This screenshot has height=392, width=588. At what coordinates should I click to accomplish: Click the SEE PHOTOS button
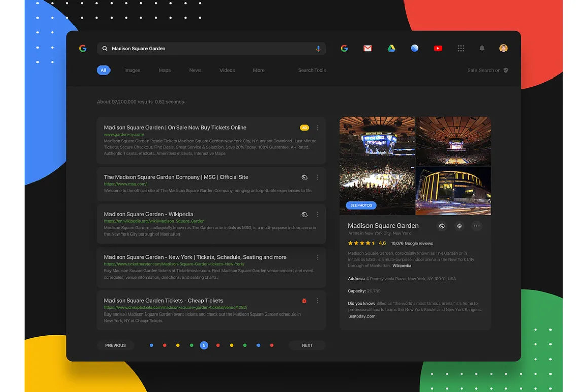point(361,205)
